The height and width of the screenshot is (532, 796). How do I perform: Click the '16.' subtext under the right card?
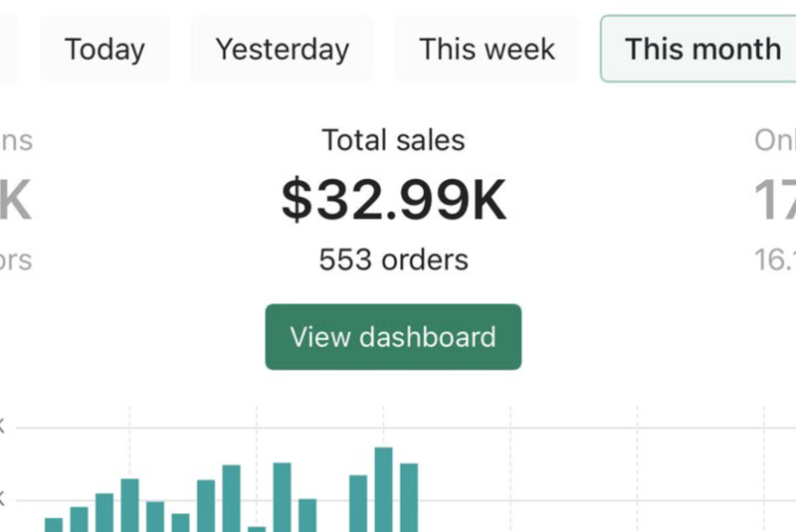775,261
